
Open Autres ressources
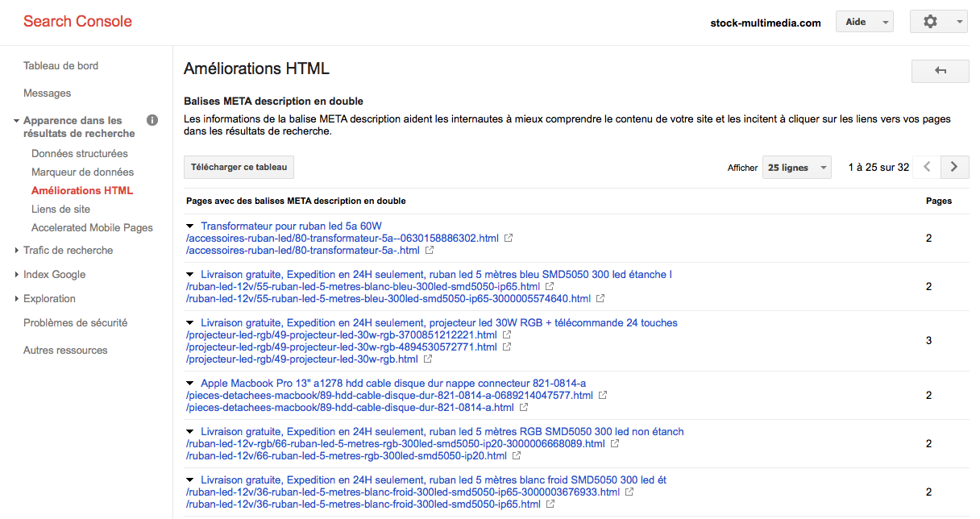pyautogui.click(x=65, y=350)
